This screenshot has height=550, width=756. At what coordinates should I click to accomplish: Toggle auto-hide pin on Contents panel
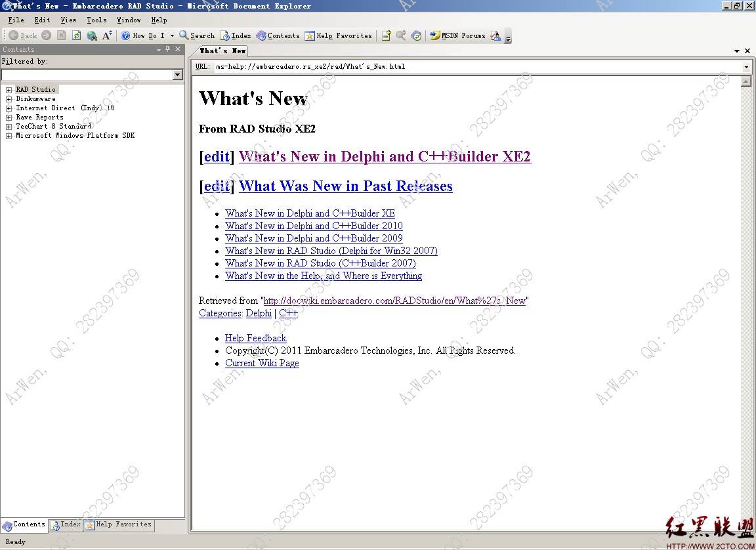[168, 49]
